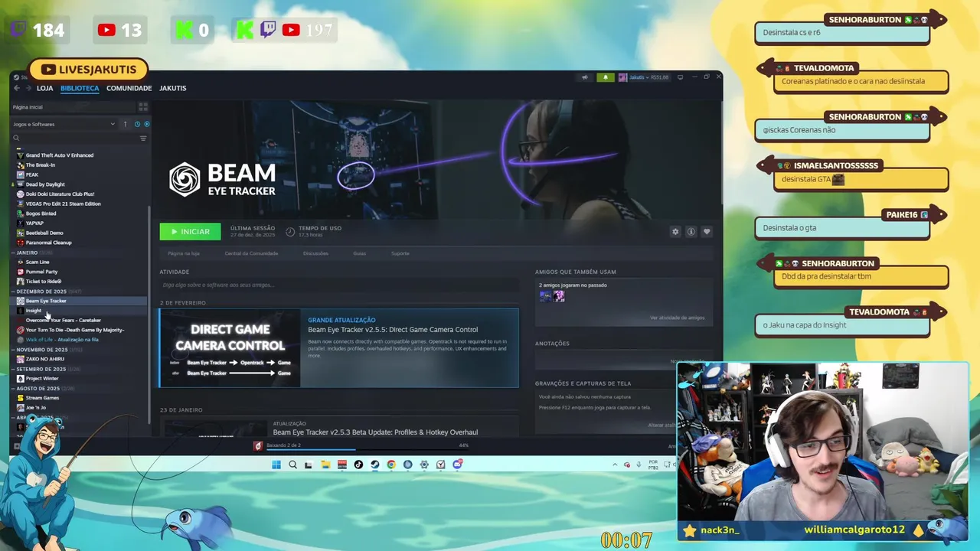Select PEAK in the library list
This screenshot has height=551, width=980.
pos(28,174)
